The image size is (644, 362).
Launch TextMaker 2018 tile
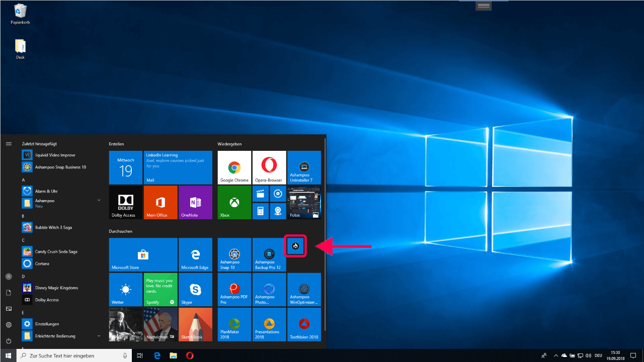coord(304,325)
